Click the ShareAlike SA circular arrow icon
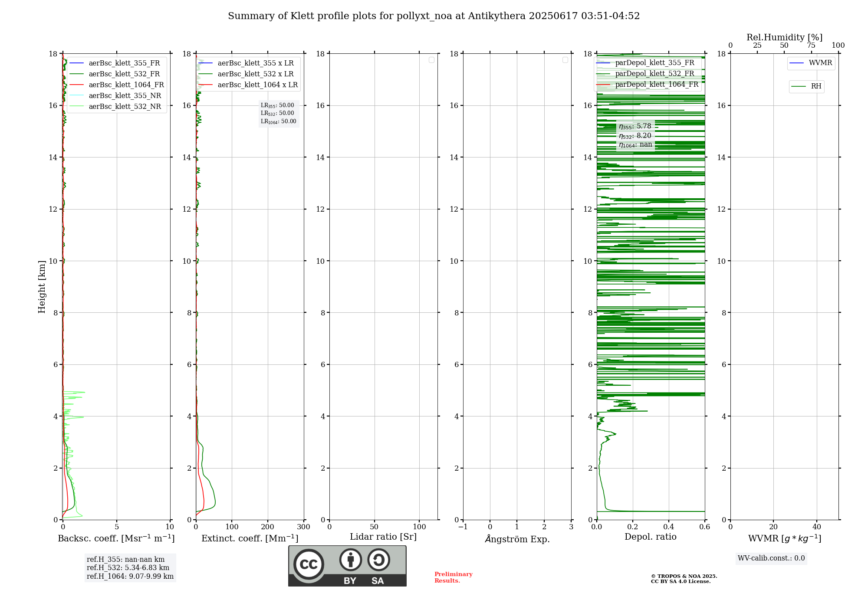This screenshot has height=590, width=868. (378, 560)
